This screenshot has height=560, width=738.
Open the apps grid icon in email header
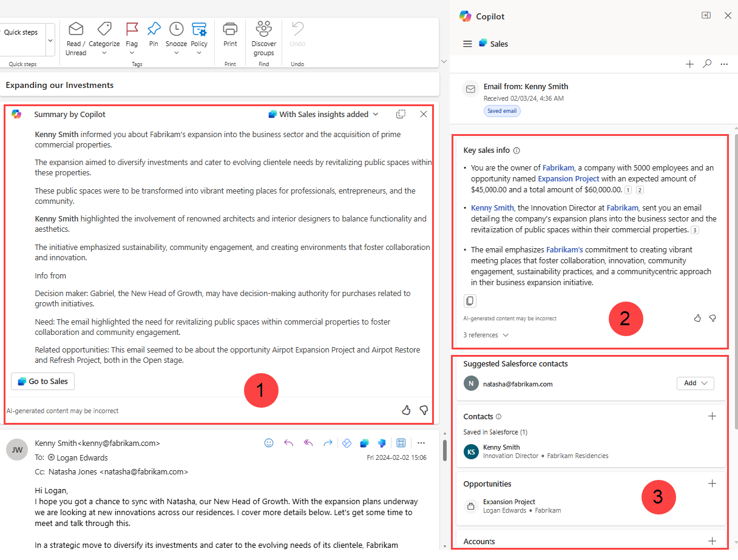401,443
